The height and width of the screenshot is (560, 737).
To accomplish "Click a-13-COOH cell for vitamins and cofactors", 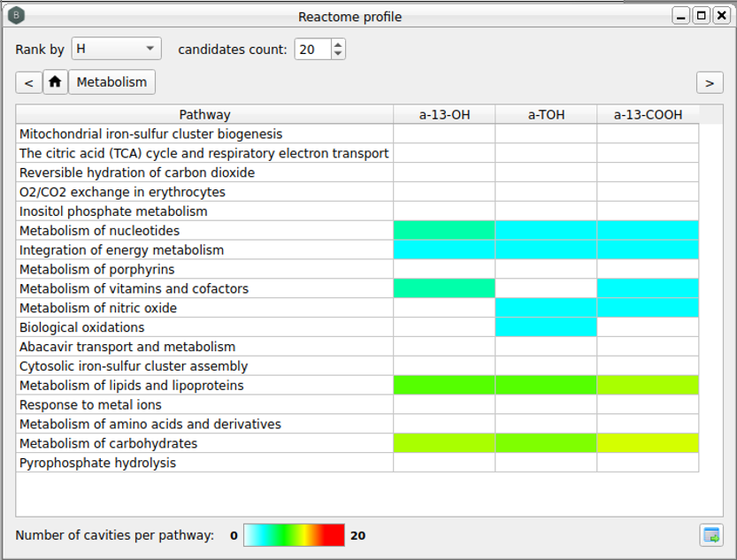I will pos(648,288).
